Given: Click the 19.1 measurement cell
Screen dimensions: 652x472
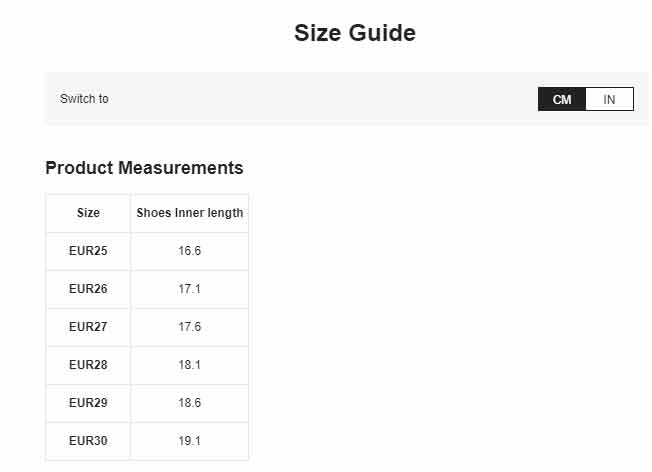Looking at the screenshot, I should point(190,441).
